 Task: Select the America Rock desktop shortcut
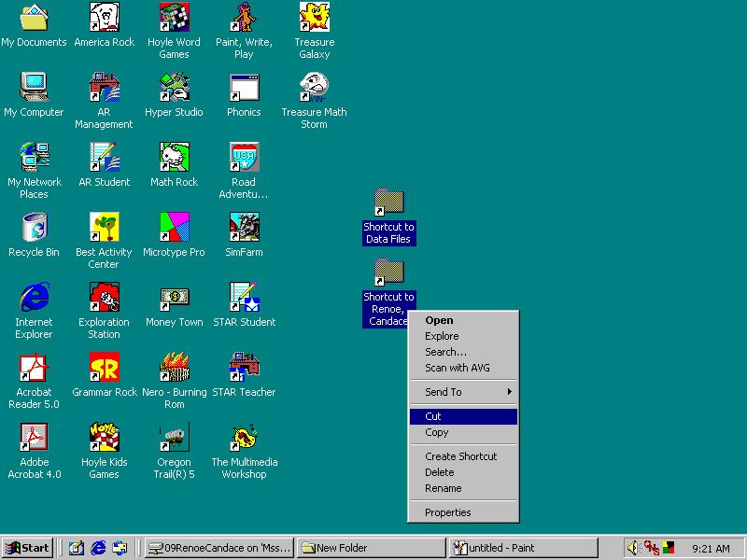tap(104, 17)
